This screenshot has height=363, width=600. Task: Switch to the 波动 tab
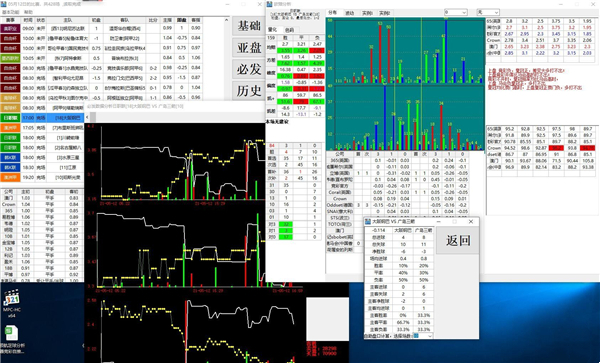350,13
